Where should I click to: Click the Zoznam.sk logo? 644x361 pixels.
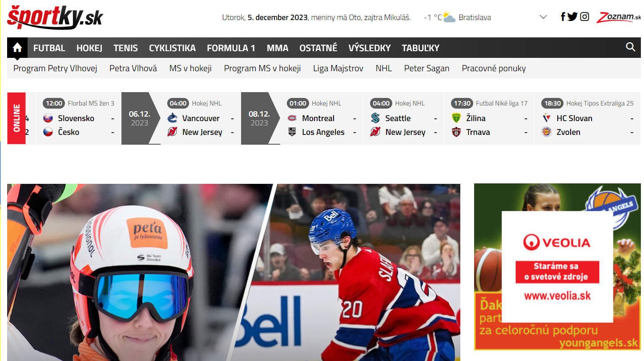(x=619, y=17)
